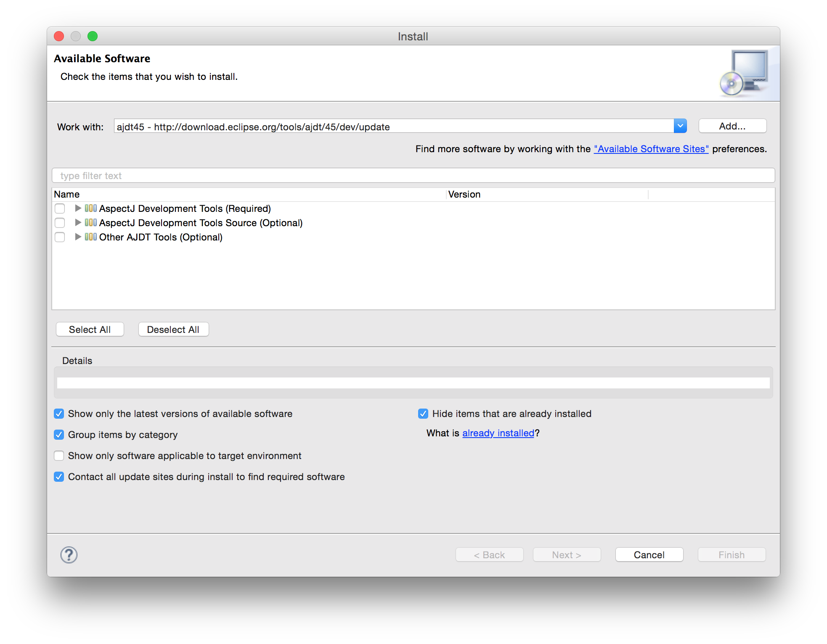Expand the Other AJDT Tools node
The width and height of the screenshot is (827, 644).
[78, 237]
